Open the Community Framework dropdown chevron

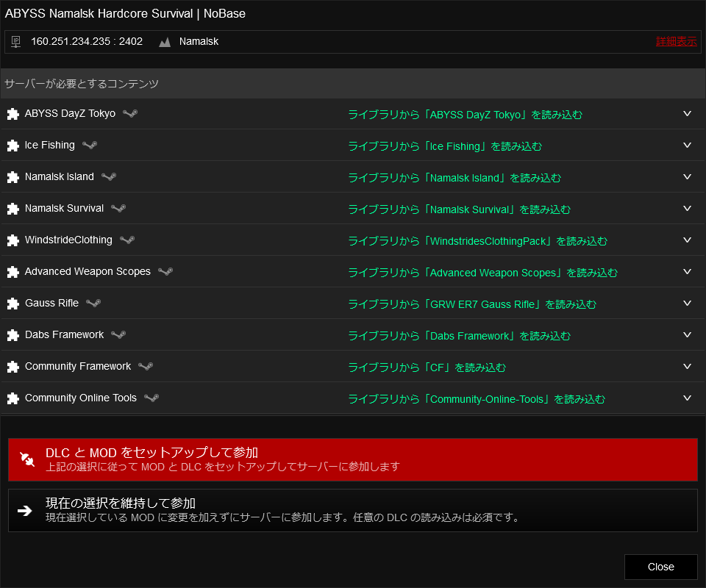(687, 366)
